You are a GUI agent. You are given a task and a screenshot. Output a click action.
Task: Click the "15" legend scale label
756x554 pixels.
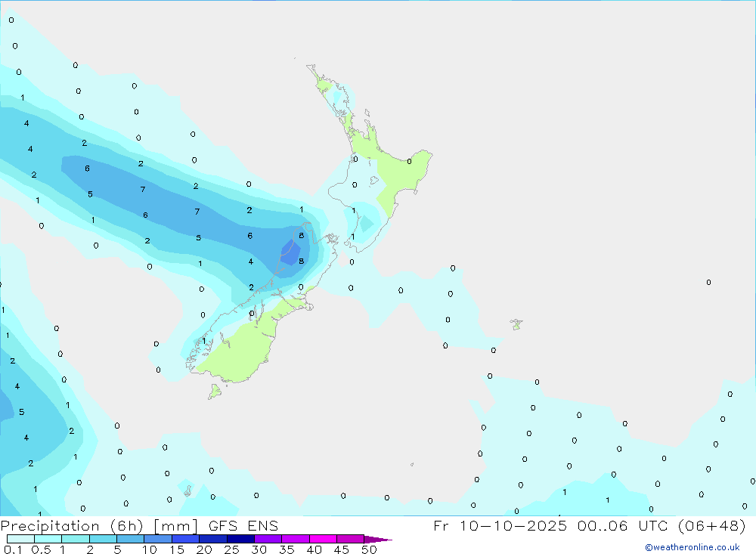point(177,549)
